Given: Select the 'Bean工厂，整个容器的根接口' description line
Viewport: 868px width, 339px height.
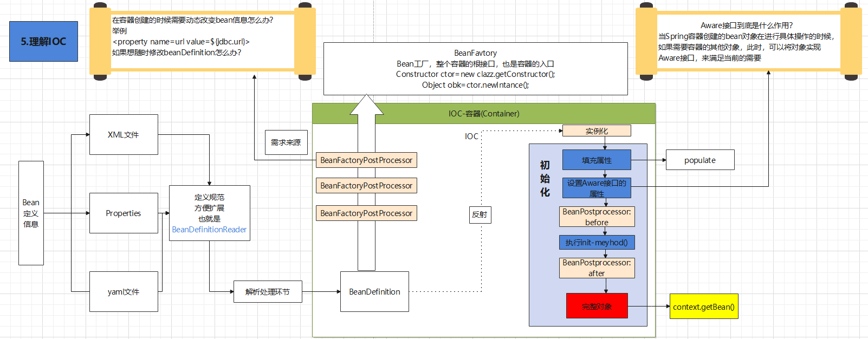Looking at the screenshot, I should [476, 64].
